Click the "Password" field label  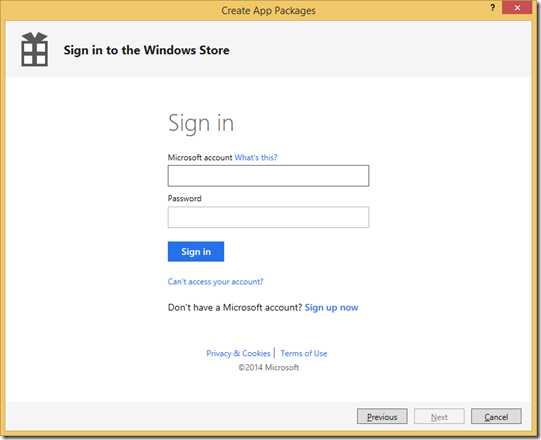[x=184, y=198]
